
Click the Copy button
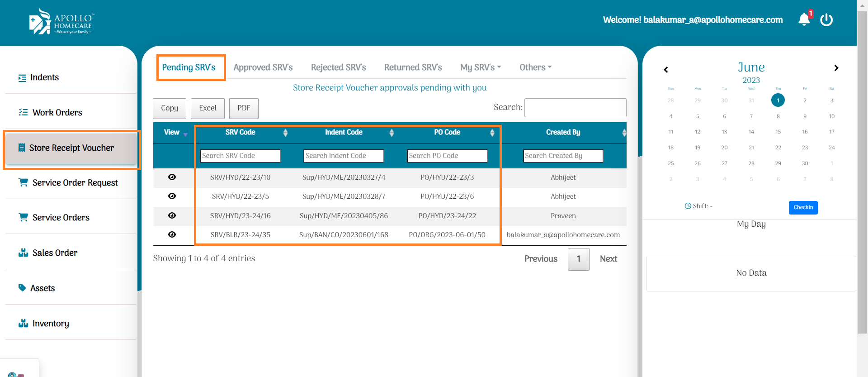pyautogui.click(x=170, y=108)
